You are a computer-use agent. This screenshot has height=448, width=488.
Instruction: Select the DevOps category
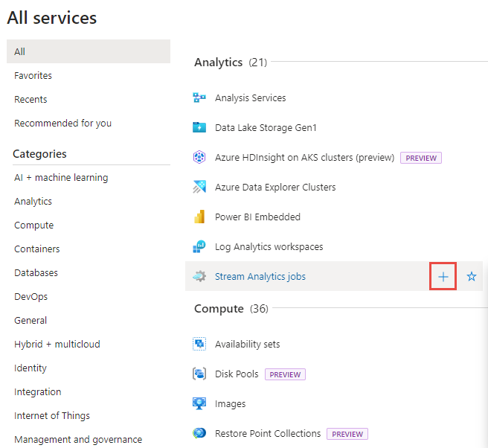point(30,297)
